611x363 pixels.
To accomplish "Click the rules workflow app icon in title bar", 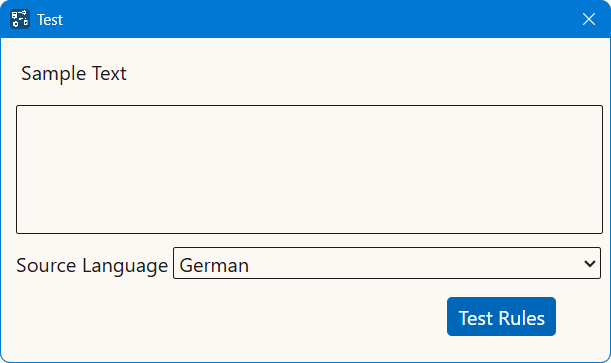I will point(20,19).
